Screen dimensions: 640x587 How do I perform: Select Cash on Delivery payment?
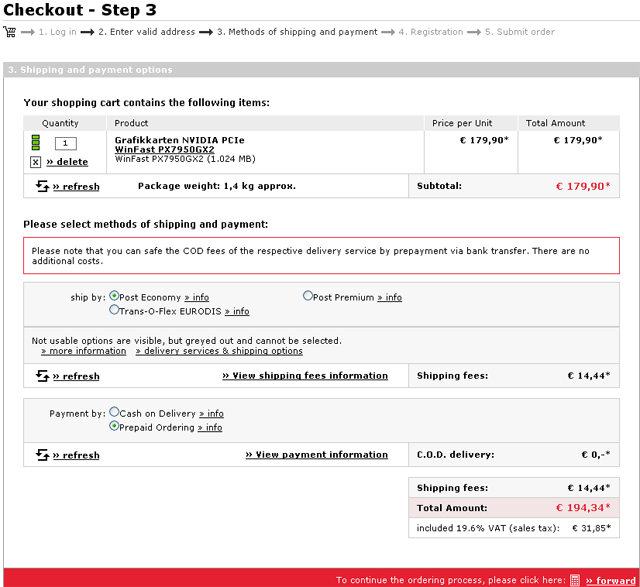114,412
